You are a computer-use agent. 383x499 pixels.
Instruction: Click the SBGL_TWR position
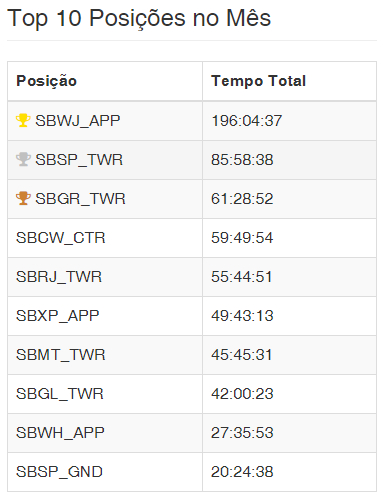point(60,394)
